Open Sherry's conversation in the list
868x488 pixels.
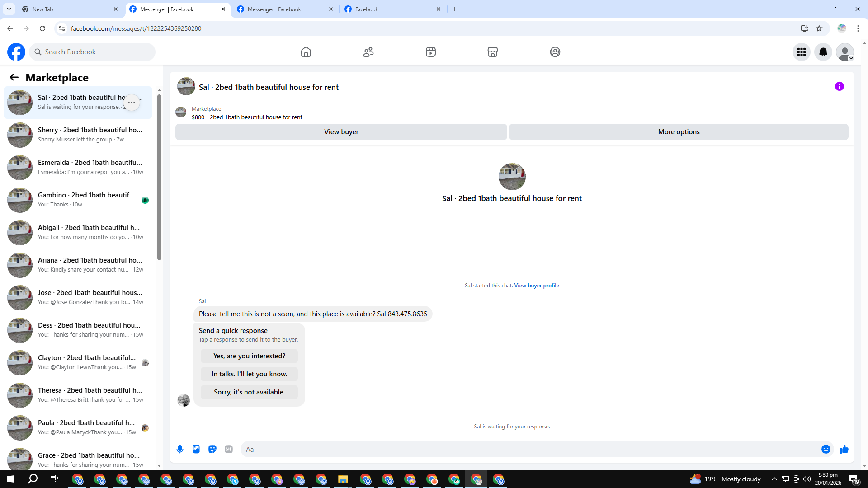78,135
